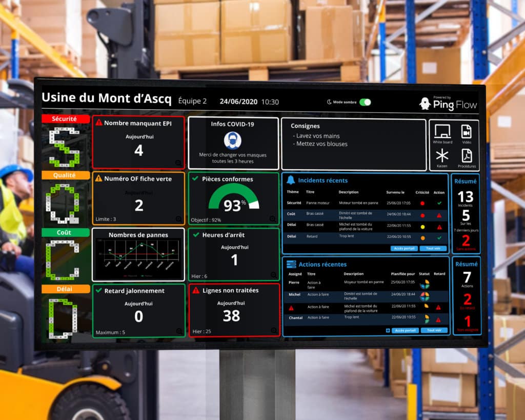Viewport: 525px width, 420px height.
Task: Click the green check on Heures d'arrêt
Action: (x=196, y=234)
